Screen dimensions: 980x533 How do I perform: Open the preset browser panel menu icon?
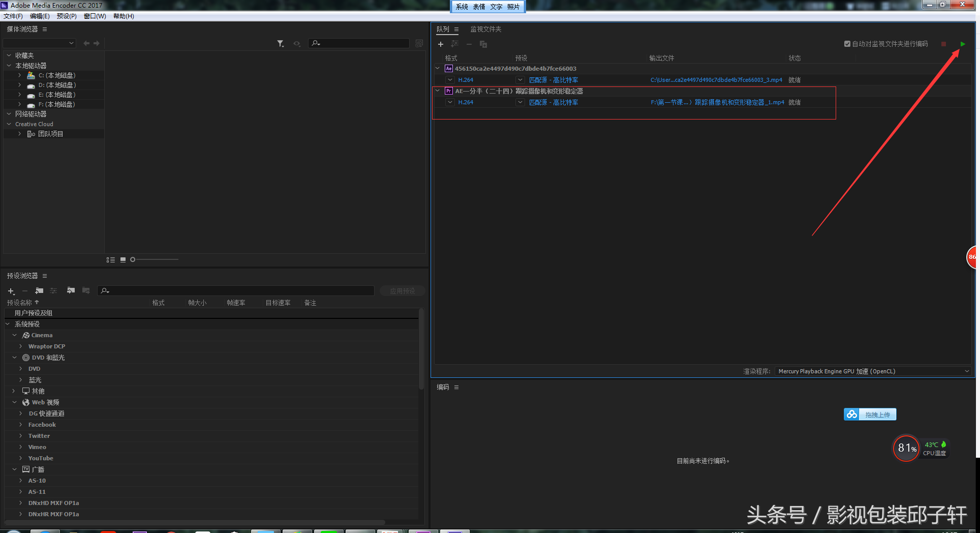[45, 276]
